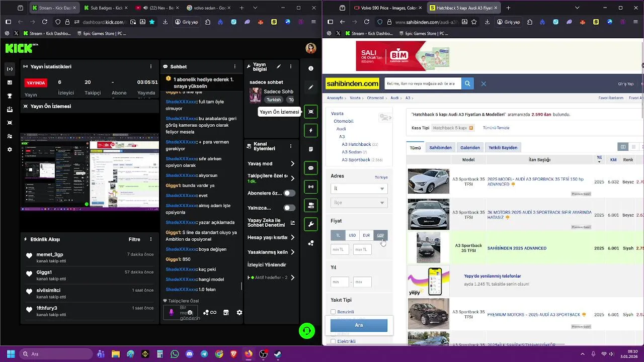Image resolution: width=644 pixels, height=362 pixels.
Task: Toggle the chat bubble widget icon
Action: (311, 168)
